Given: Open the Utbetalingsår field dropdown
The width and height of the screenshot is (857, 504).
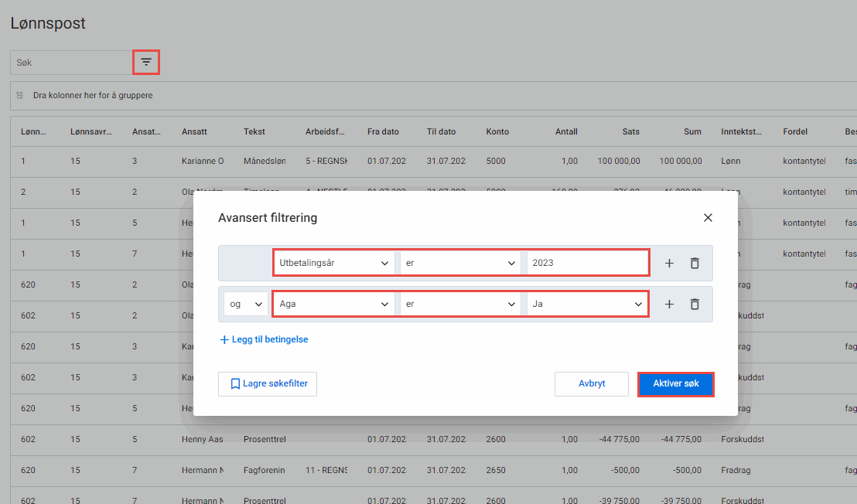Looking at the screenshot, I should click(x=335, y=263).
